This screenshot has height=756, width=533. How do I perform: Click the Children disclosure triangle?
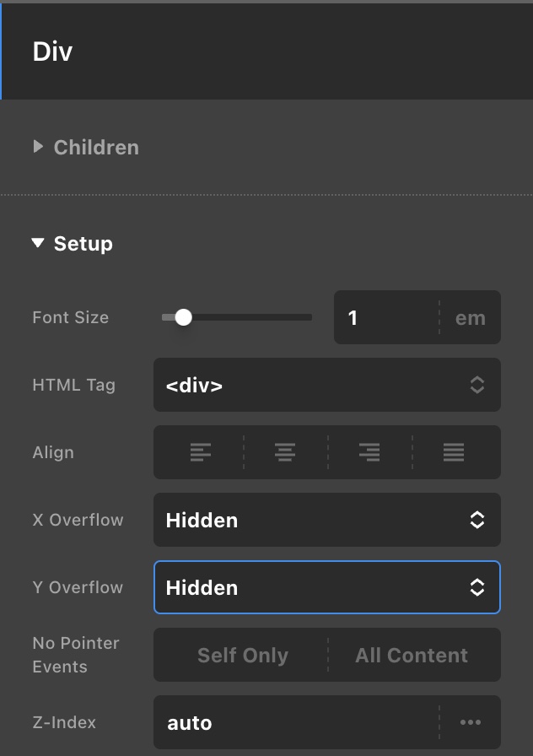pos(38,147)
